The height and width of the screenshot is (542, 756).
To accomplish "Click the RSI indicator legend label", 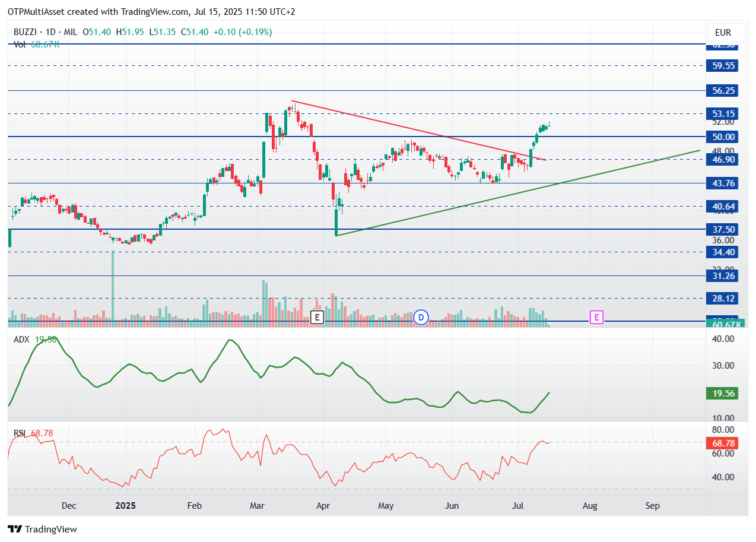I will tap(20, 433).
